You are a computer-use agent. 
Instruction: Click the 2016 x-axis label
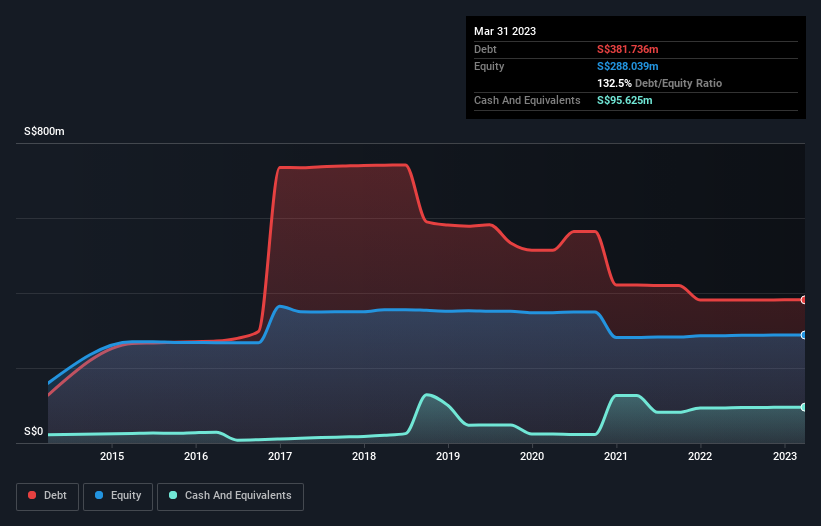196,456
